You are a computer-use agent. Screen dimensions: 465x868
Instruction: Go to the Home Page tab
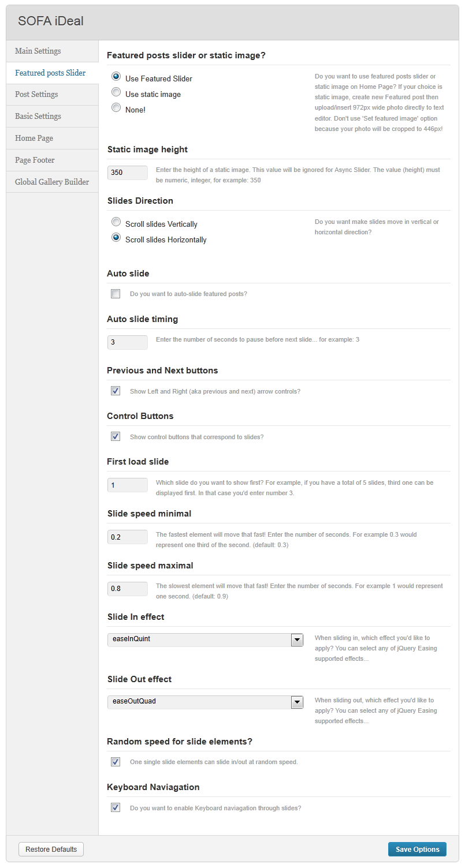click(53, 139)
